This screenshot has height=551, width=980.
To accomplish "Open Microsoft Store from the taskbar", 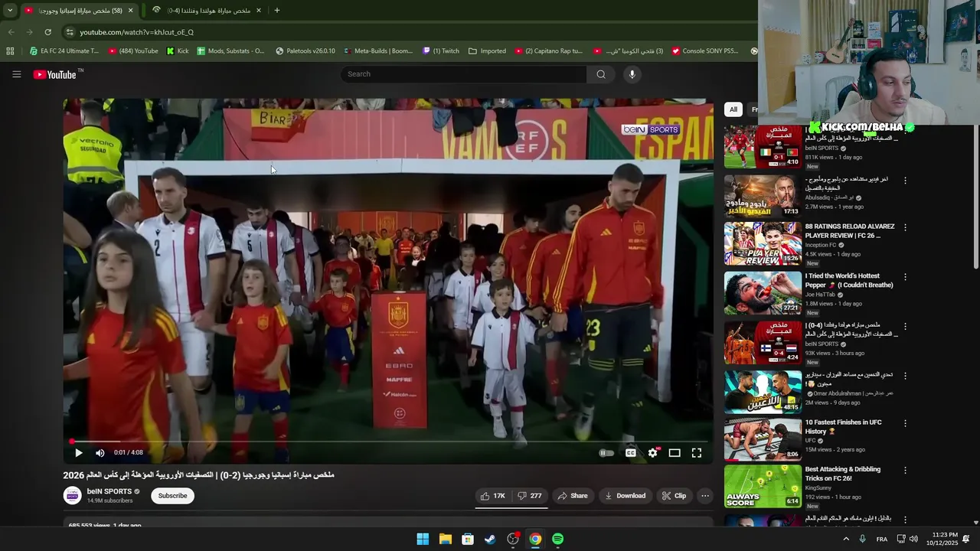I will pos(468,539).
